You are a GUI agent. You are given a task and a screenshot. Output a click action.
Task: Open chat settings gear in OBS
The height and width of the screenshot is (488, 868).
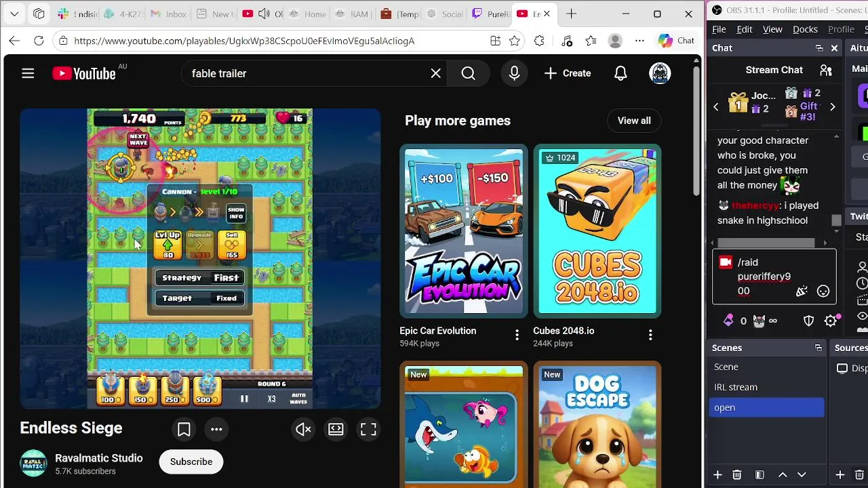click(x=831, y=321)
